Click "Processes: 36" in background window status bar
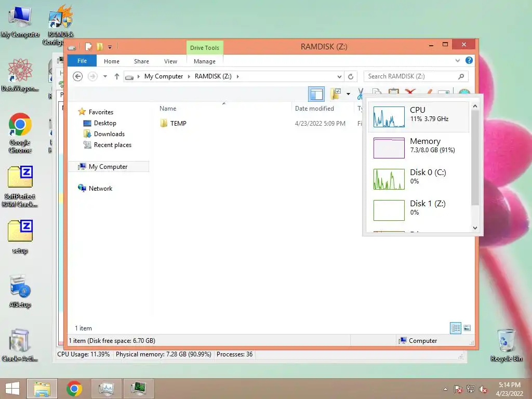 [234, 354]
